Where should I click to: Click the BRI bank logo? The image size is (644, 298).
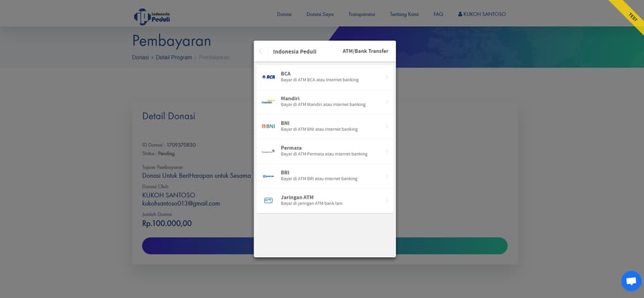[x=268, y=176]
